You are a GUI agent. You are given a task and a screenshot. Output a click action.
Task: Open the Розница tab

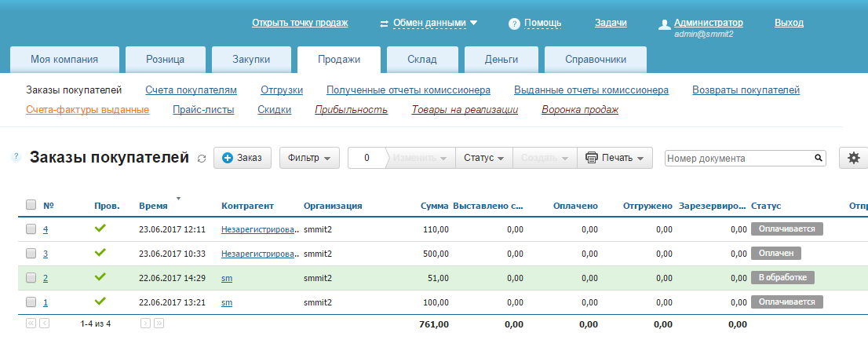point(166,60)
